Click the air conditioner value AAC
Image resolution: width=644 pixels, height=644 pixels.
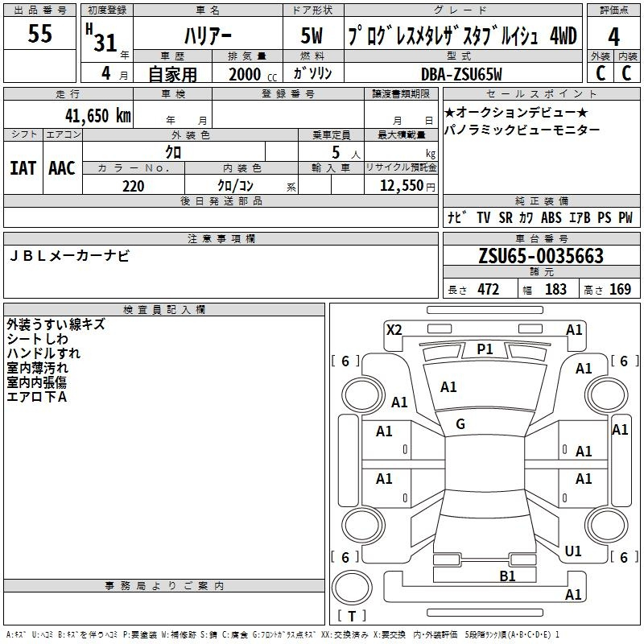(62, 168)
